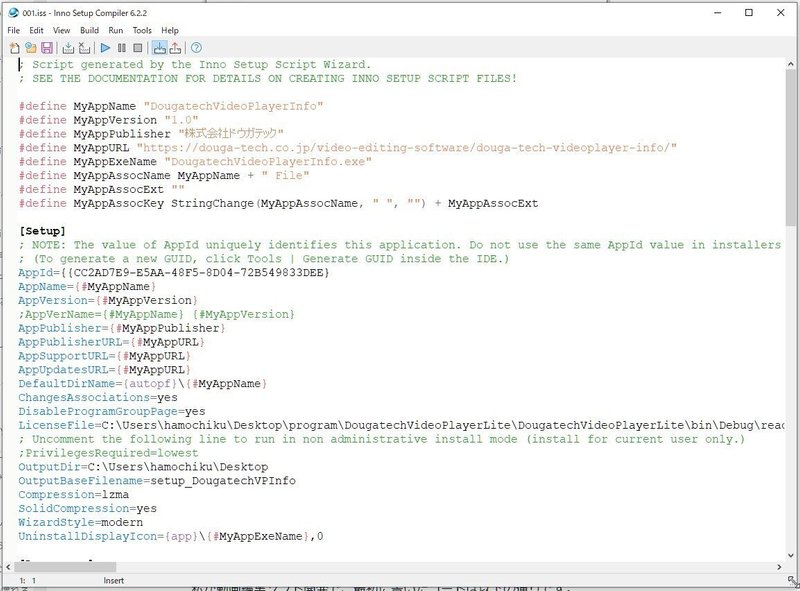Click Compression=lzma line
The height and width of the screenshot is (591, 800).
tap(73, 495)
